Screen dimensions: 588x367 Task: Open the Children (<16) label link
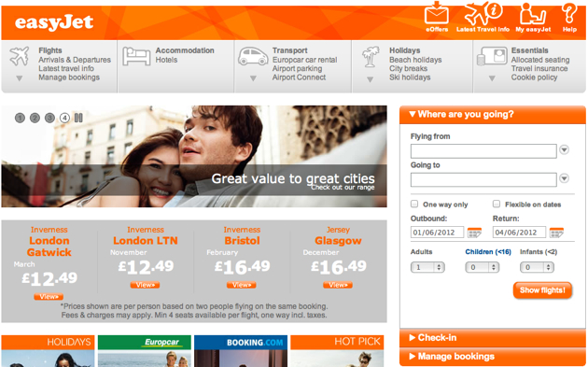pos(488,252)
